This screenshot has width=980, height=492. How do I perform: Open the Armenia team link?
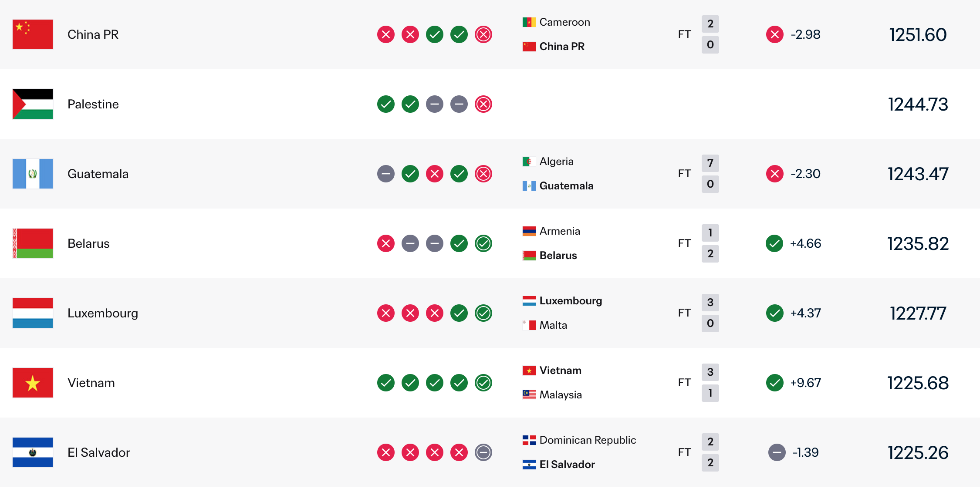(560, 231)
